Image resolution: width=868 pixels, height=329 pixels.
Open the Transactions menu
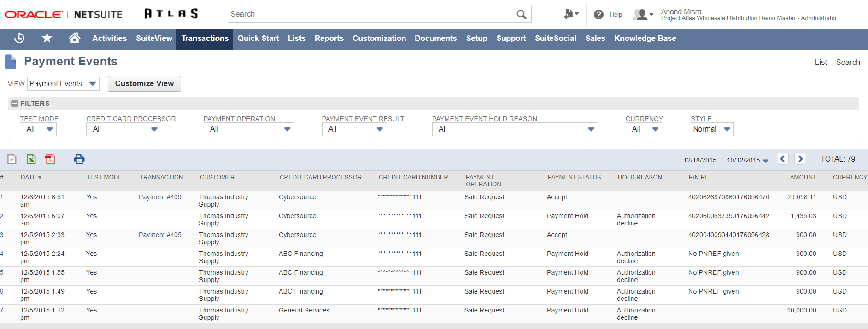[x=205, y=39]
